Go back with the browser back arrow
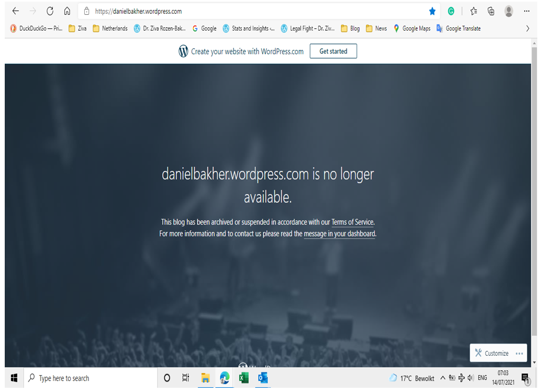This screenshot has width=541, height=392. tap(15, 11)
